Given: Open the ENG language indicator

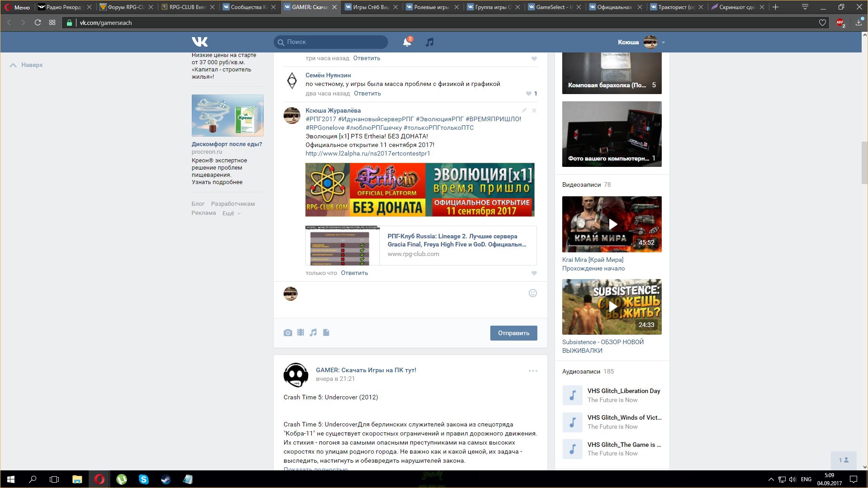Looking at the screenshot, I should point(806,479).
